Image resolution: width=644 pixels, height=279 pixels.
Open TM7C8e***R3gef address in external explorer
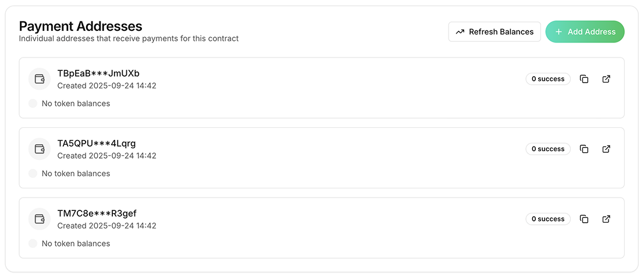pyautogui.click(x=606, y=219)
